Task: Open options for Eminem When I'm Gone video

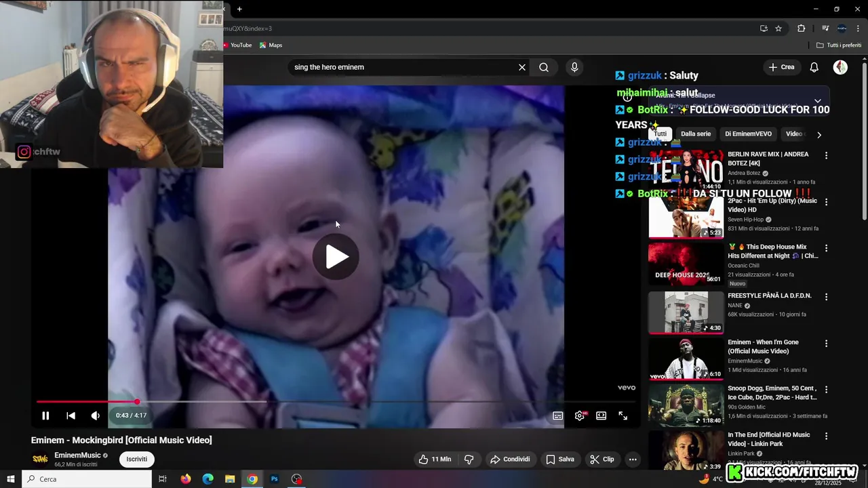Action: pos(826,343)
